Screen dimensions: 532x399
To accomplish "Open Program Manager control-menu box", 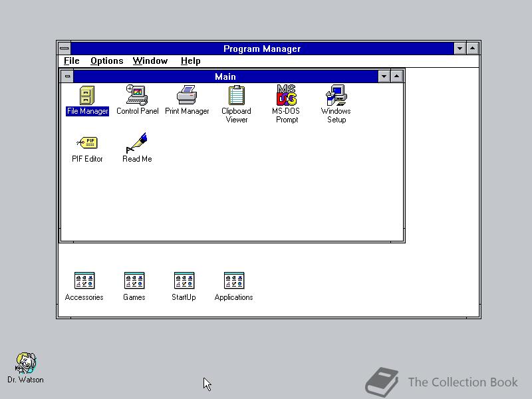I will 65,49.
